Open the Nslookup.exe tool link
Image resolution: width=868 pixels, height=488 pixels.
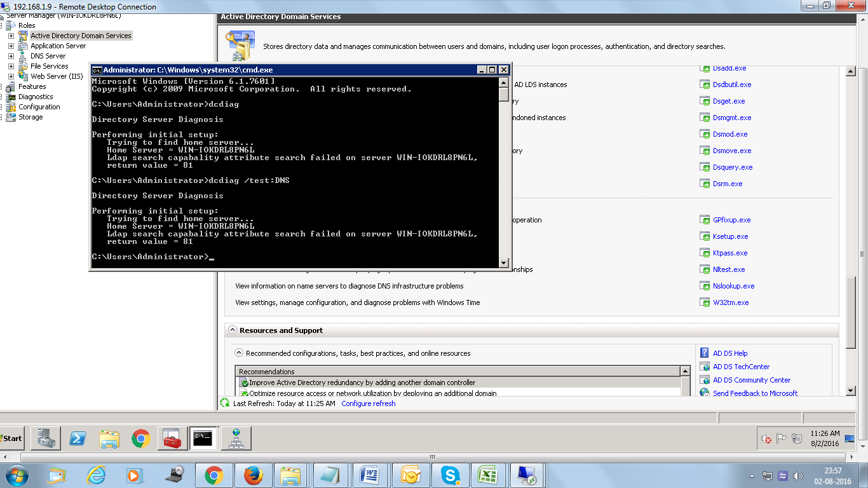pos(733,286)
